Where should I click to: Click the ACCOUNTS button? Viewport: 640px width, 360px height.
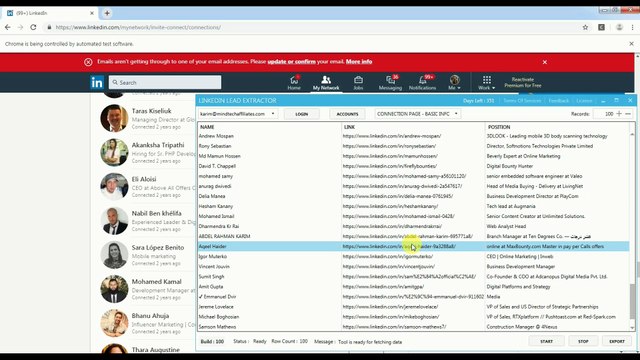347,114
